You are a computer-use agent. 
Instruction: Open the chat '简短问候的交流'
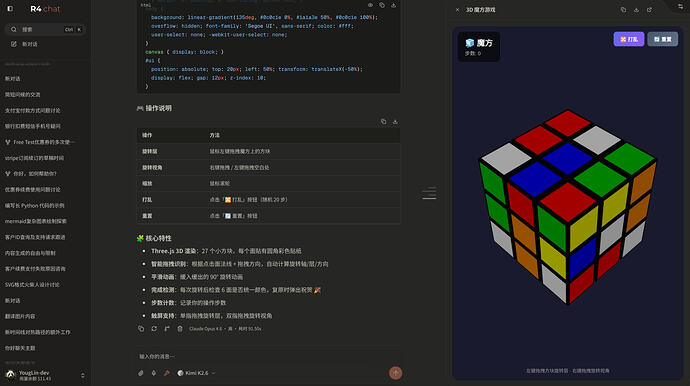click(x=23, y=95)
